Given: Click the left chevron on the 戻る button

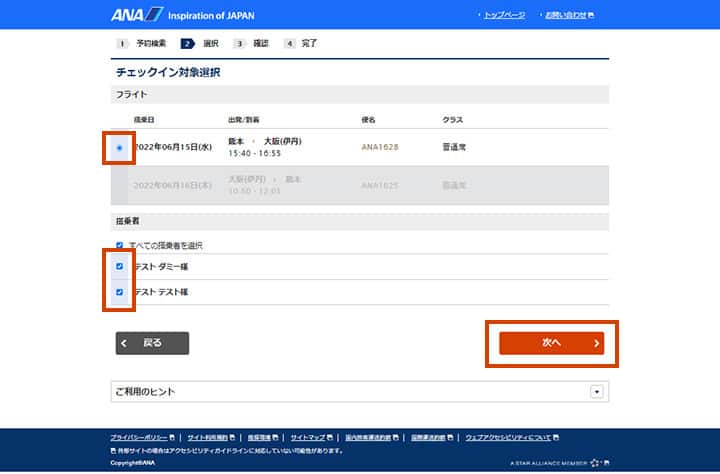Looking at the screenshot, I should coord(125,343).
